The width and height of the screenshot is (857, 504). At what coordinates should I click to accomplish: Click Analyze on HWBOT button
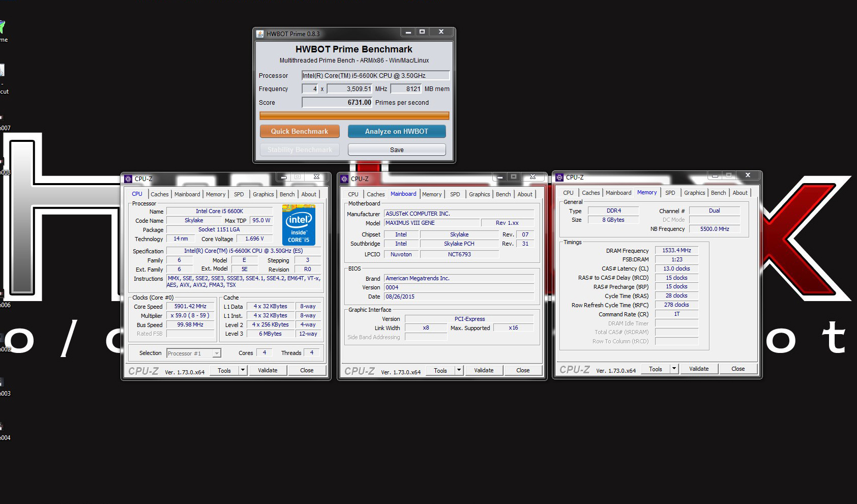click(397, 131)
